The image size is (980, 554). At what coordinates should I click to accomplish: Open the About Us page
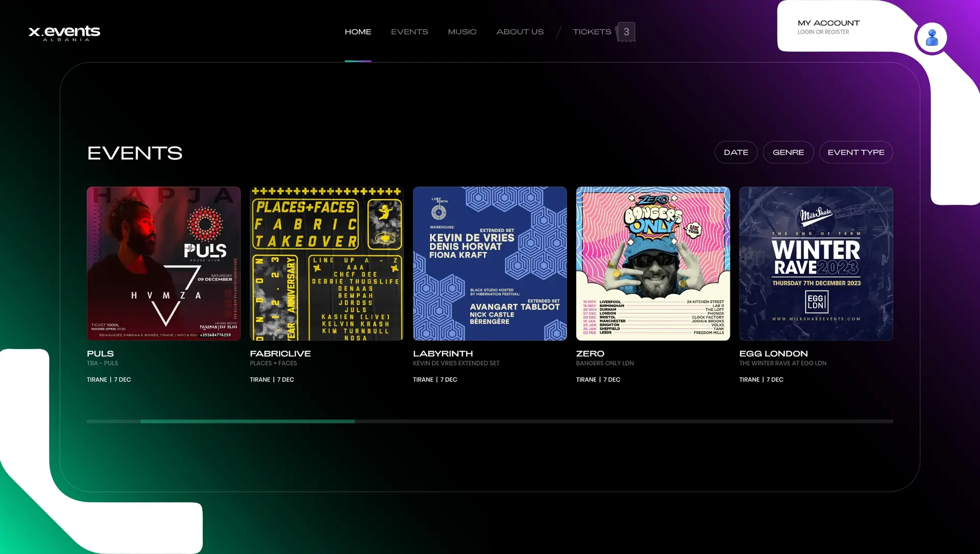coord(520,32)
